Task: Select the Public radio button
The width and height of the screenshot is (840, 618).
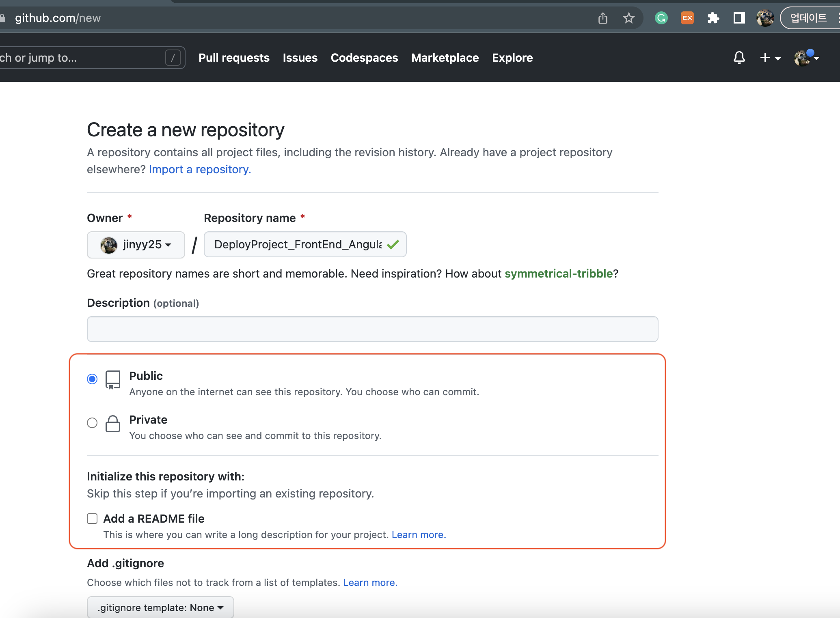Action: coord(92,379)
